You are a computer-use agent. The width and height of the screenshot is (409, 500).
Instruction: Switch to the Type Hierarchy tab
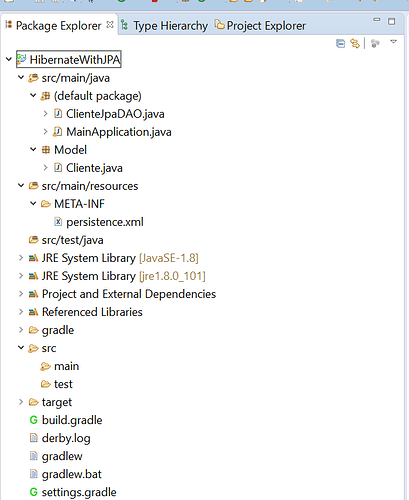point(164,26)
